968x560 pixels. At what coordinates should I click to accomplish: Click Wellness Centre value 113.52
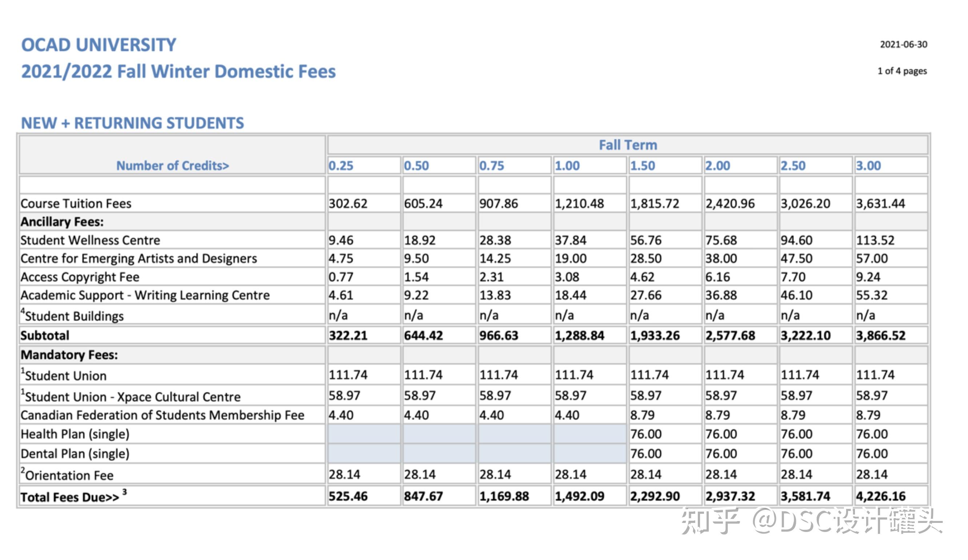coord(875,240)
